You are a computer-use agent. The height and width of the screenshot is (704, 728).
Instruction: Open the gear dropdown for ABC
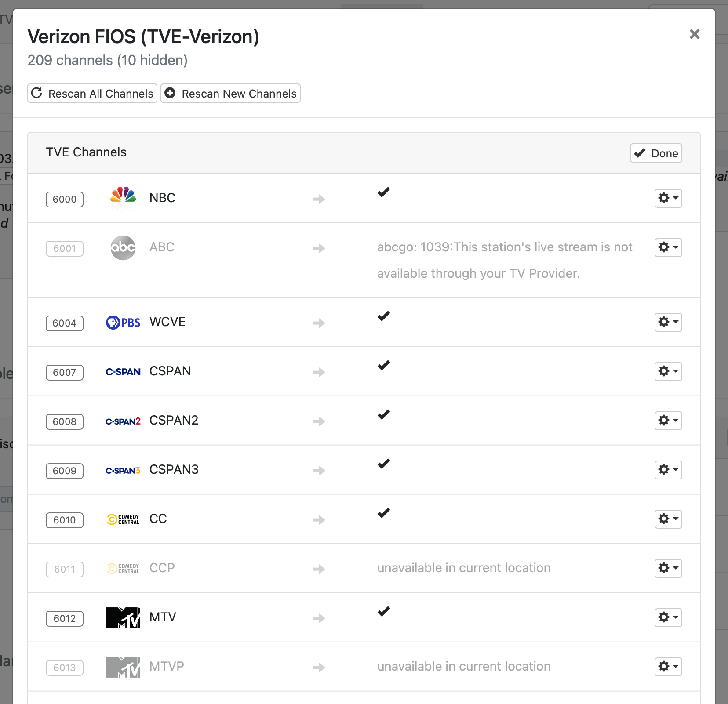click(x=668, y=247)
